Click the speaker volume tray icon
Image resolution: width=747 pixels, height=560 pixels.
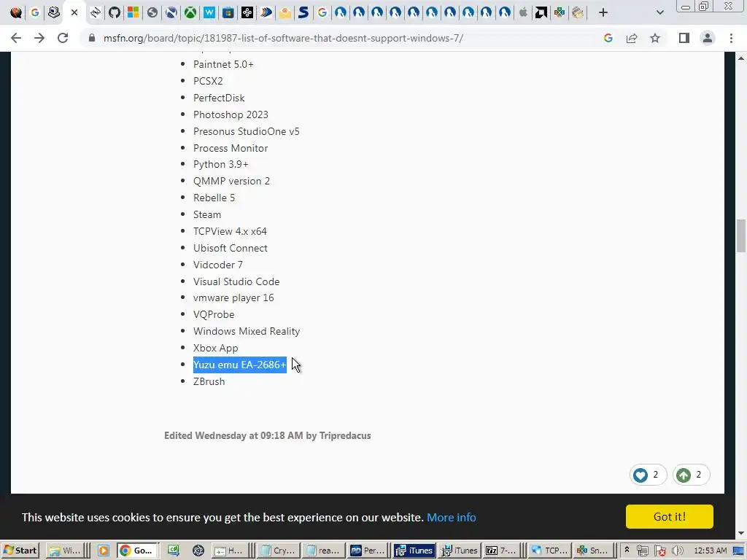click(676, 551)
